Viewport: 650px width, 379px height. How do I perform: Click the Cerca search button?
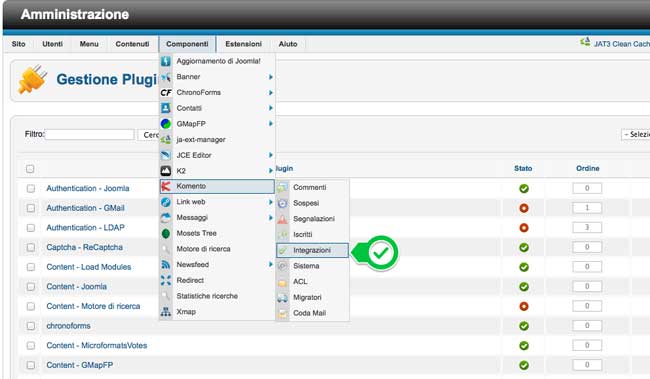click(149, 135)
